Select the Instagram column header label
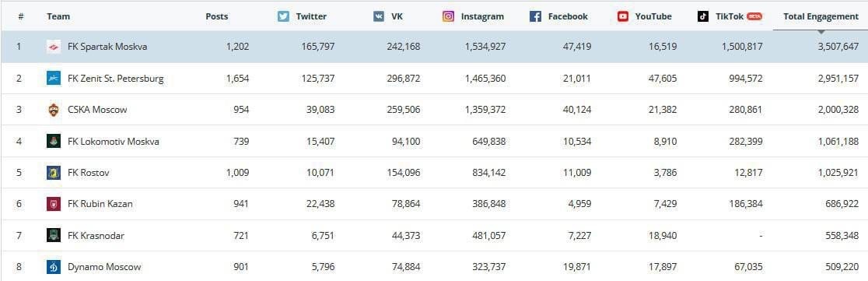868x281 pixels. (x=483, y=16)
